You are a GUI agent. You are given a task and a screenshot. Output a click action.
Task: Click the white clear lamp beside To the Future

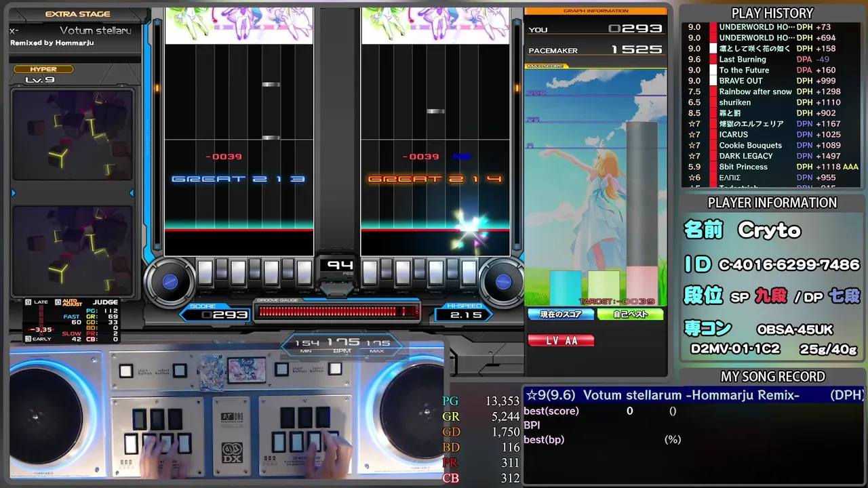[713, 70]
